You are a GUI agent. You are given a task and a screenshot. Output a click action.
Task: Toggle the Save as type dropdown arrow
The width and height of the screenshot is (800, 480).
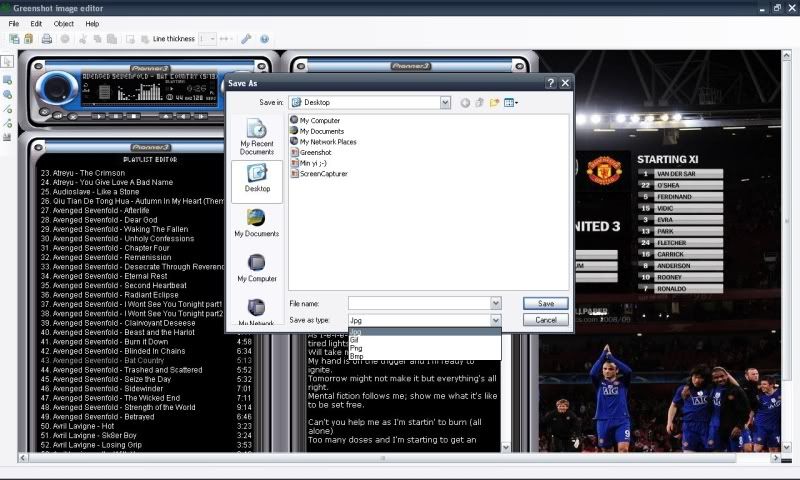(x=495, y=320)
